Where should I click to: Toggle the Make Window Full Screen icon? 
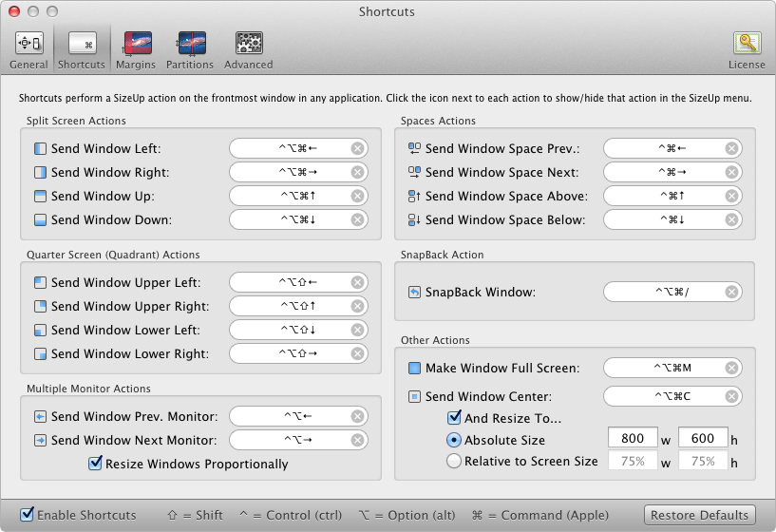tap(414, 369)
